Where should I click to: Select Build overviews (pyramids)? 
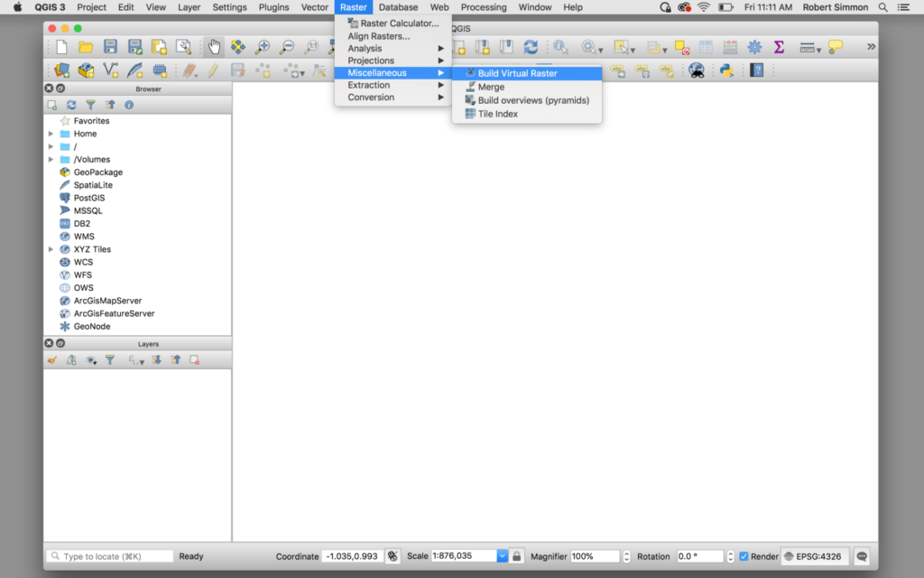pyautogui.click(x=527, y=100)
